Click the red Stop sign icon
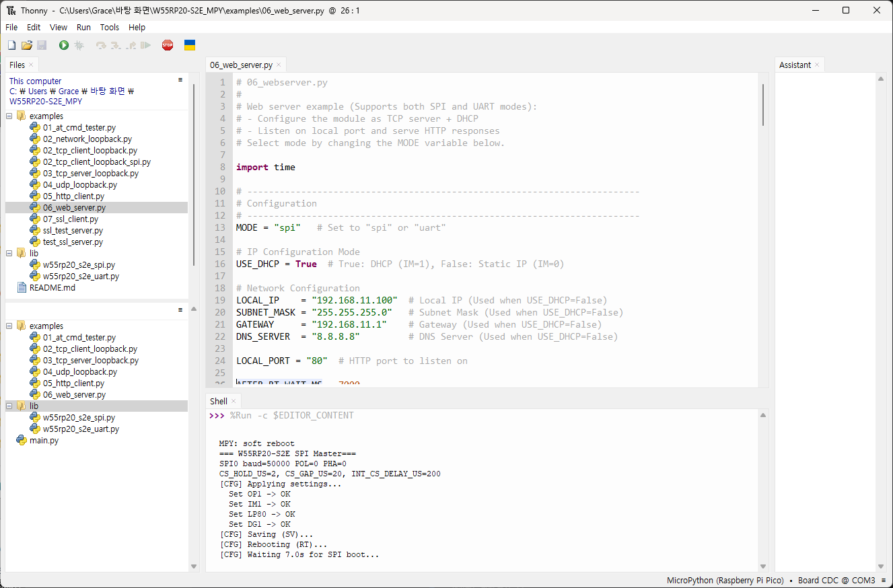 [168, 45]
